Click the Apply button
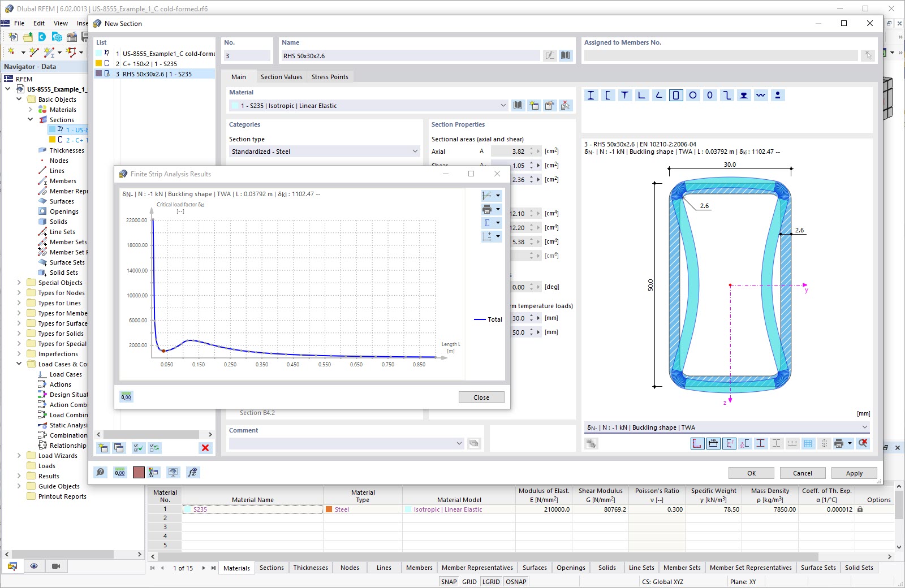This screenshot has width=905, height=588. pos(854,473)
